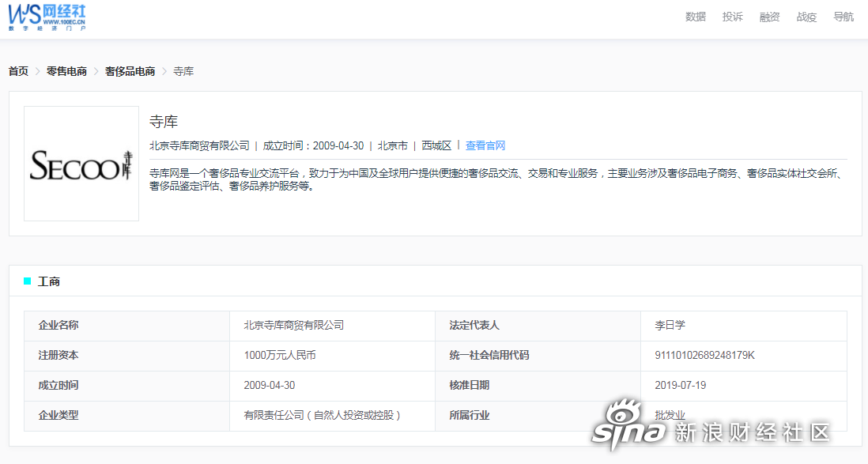Image resolution: width=868 pixels, height=464 pixels.
Task: Click the 法定代表人 label cell
Action: tap(538, 326)
